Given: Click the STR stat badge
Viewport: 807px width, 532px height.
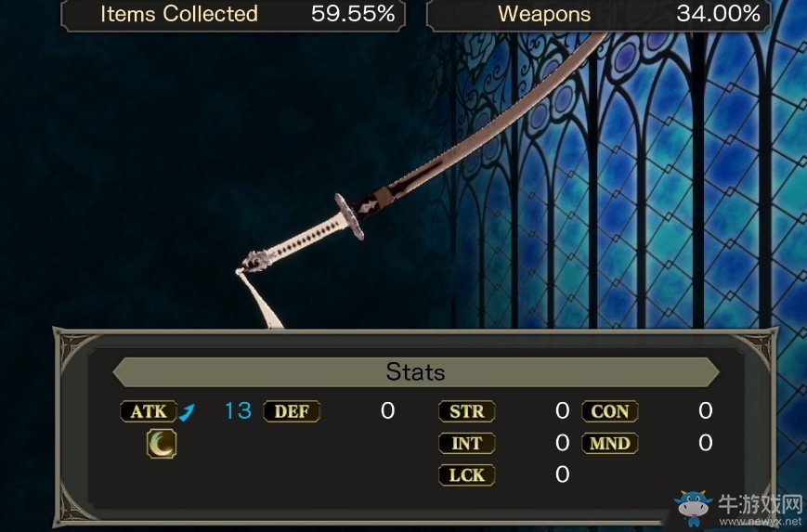Looking at the screenshot, I should point(467,411).
